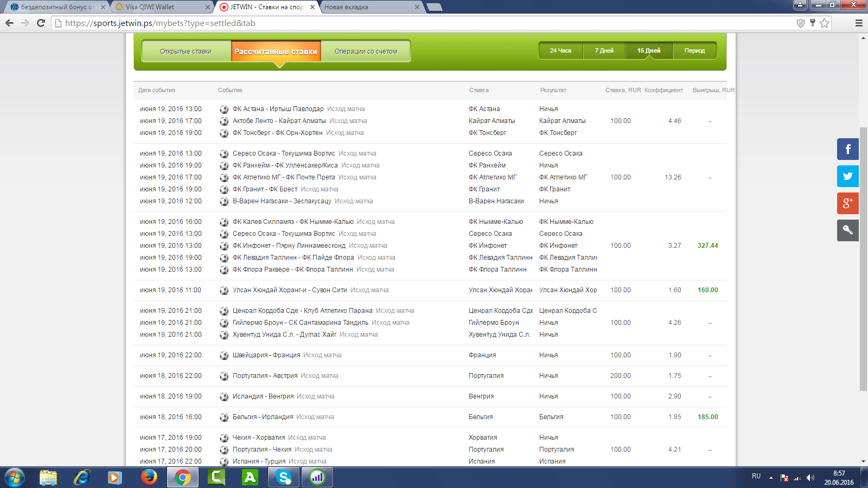Open Firefox from taskbar

pyautogui.click(x=149, y=478)
